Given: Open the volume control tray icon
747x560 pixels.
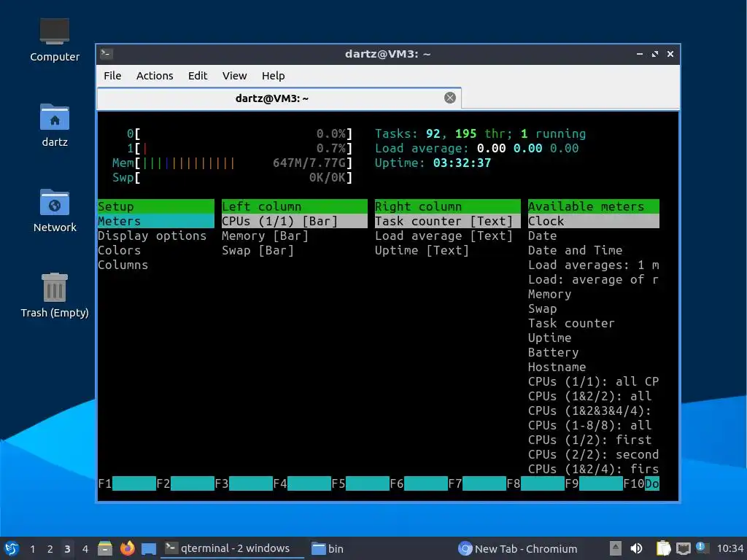Looking at the screenshot, I should 636,548.
